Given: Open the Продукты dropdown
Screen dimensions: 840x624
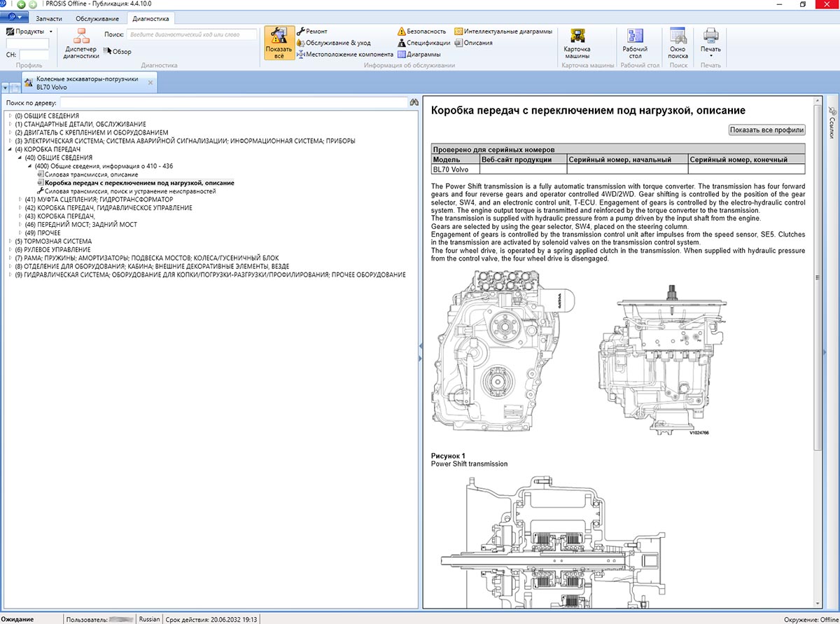Looking at the screenshot, I should coord(29,32).
